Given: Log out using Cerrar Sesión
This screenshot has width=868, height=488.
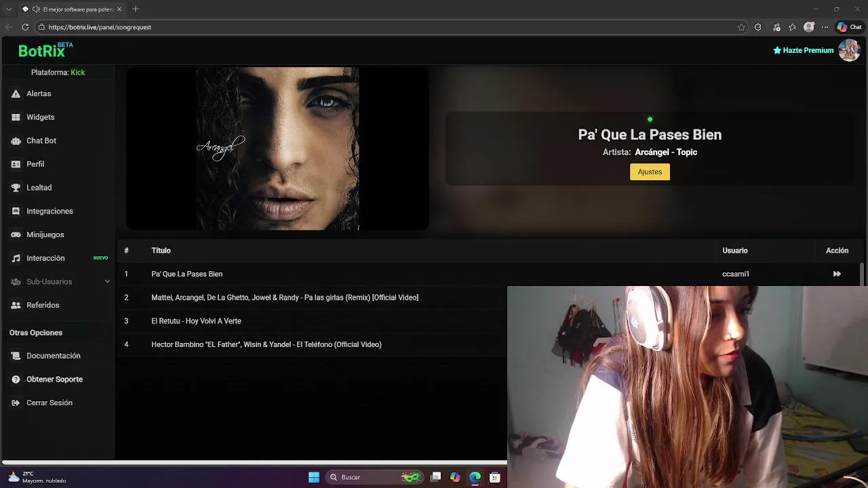Looking at the screenshot, I should 49,403.
